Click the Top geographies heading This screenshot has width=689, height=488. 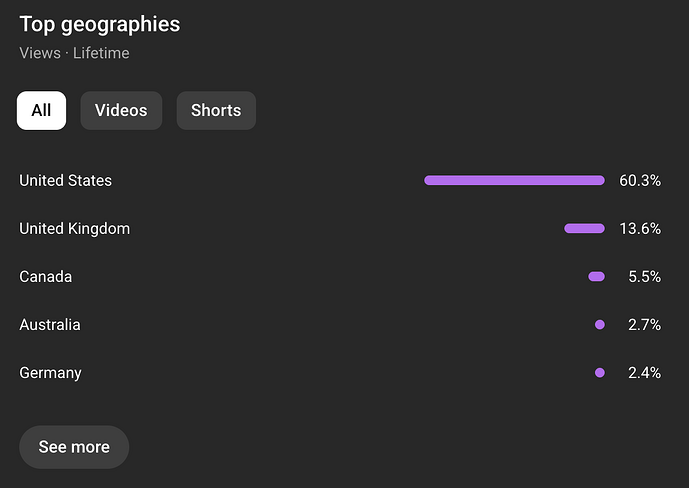tap(100, 24)
